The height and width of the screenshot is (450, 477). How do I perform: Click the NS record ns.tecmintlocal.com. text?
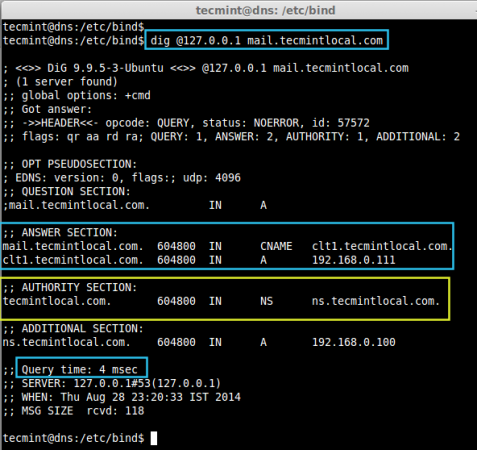[x=376, y=301]
